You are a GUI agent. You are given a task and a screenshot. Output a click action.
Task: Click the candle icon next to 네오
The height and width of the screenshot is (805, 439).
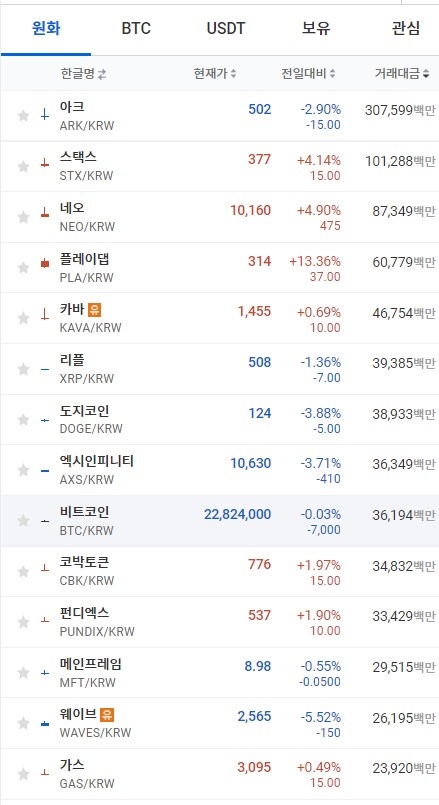point(45,212)
